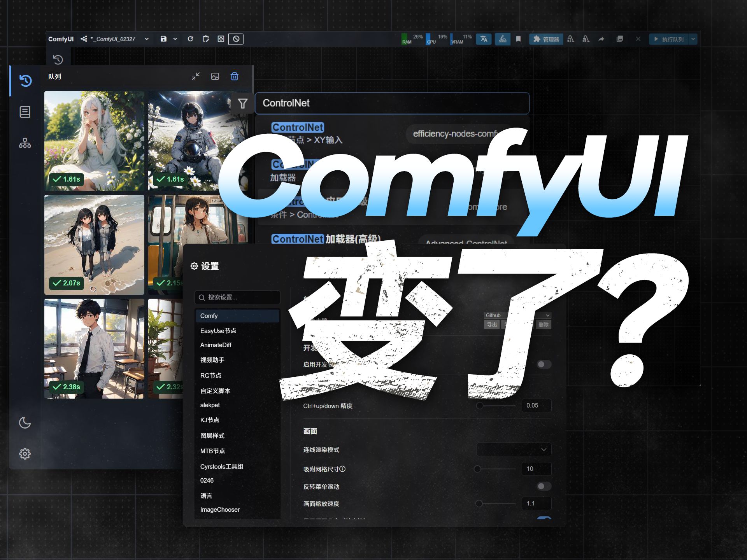Toggle image preview icon in queue header
This screenshot has width=747, height=560.
tap(215, 76)
